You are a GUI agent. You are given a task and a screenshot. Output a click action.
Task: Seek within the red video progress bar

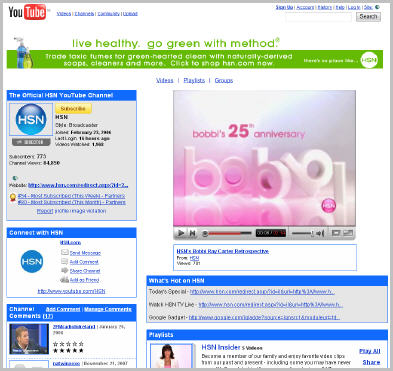(227, 233)
